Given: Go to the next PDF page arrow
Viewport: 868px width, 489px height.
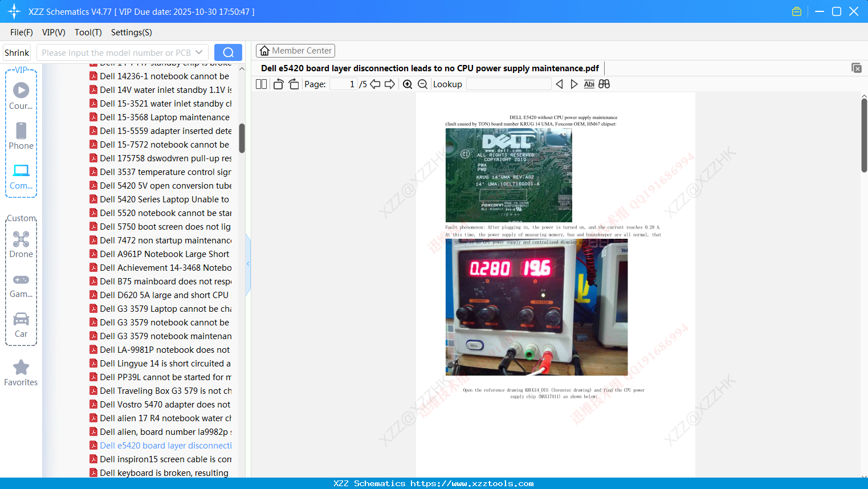Looking at the screenshot, I should [390, 84].
